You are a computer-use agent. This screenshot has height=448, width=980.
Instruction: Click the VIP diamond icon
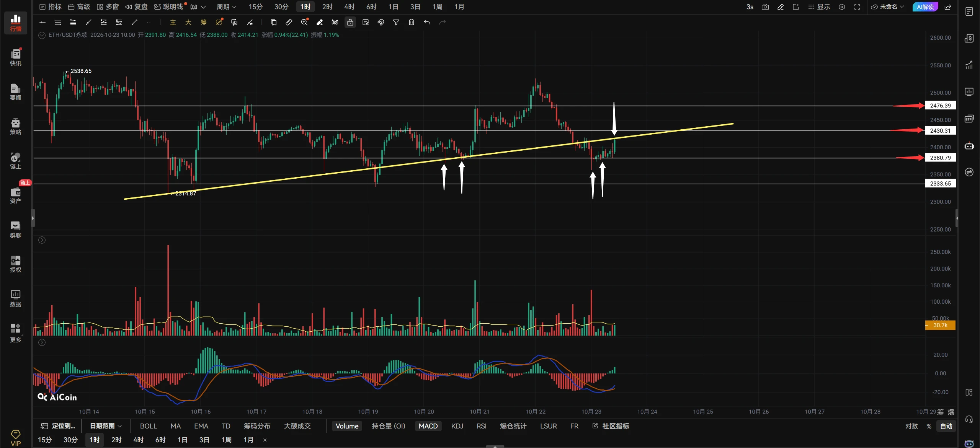pos(16,438)
